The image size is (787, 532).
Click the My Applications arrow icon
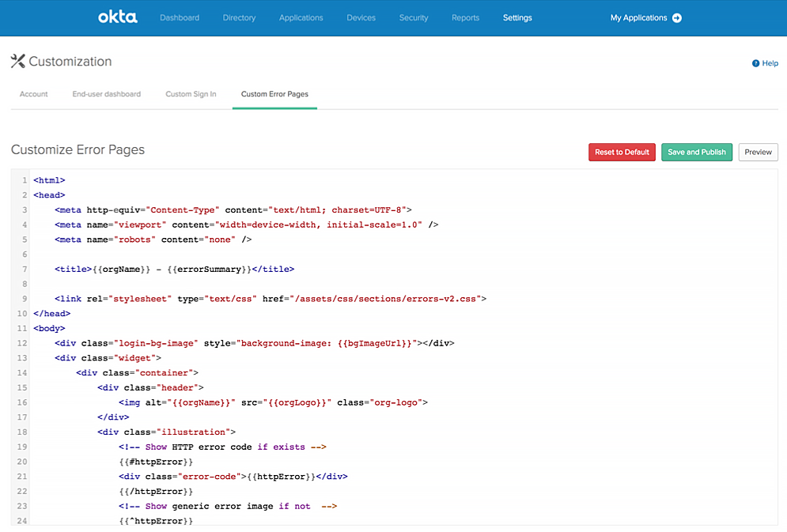[677, 18]
